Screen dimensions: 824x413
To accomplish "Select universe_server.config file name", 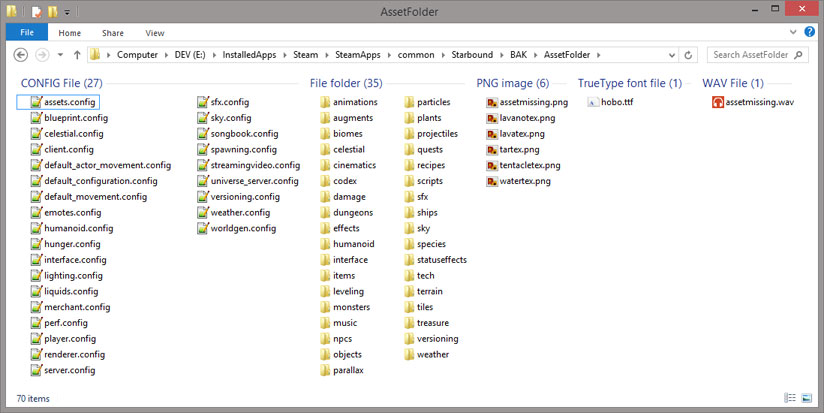I will coord(254,181).
